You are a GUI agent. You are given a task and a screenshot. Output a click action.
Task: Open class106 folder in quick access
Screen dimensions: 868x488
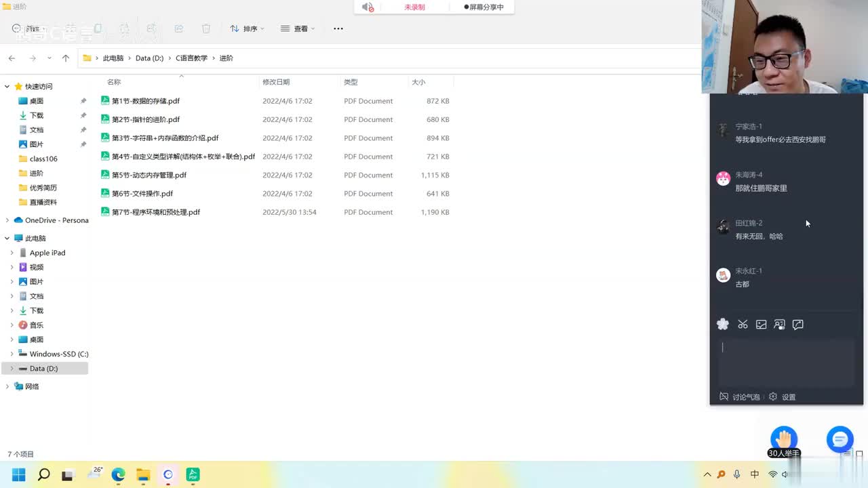tap(43, 159)
